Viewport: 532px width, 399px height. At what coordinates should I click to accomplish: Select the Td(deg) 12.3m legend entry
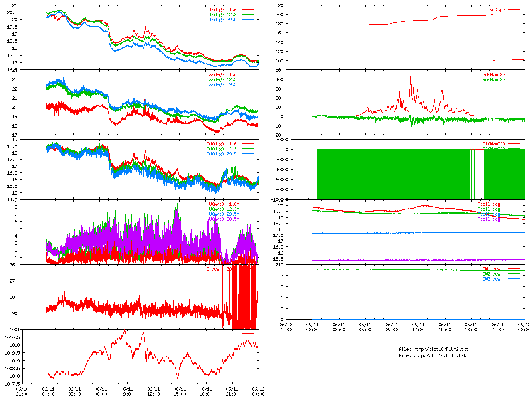(x=223, y=149)
